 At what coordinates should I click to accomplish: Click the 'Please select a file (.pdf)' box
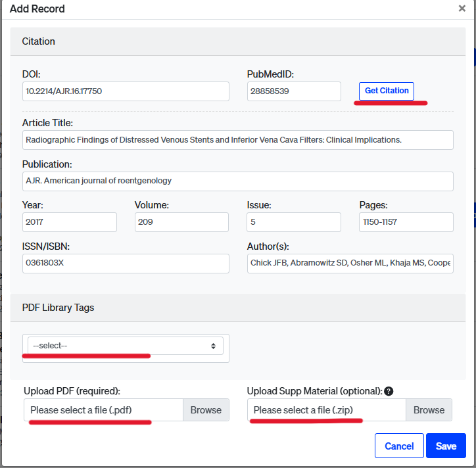pyautogui.click(x=103, y=410)
